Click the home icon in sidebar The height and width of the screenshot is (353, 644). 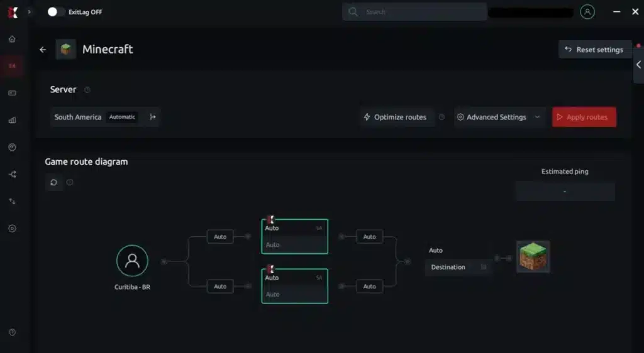pyautogui.click(x=12, y=39)
